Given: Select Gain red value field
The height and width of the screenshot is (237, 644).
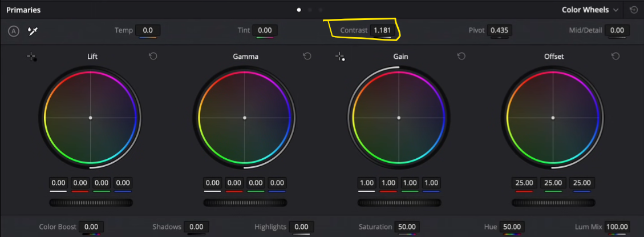Looking at the screenshot, I should 388,183.
